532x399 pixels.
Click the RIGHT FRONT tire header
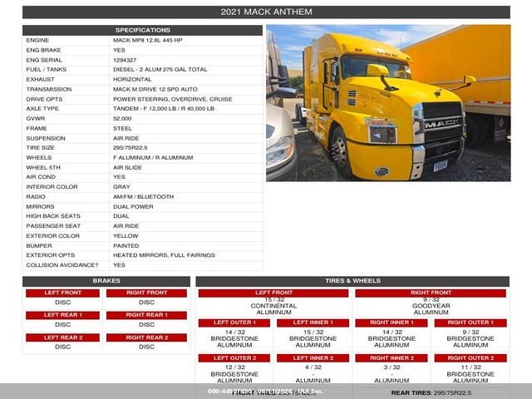point(431,293)
